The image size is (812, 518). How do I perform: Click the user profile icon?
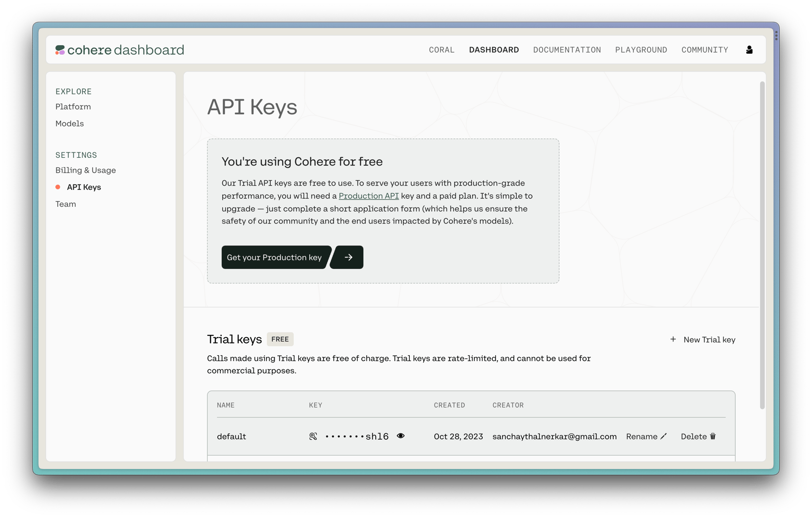pyautogui.click(x=749, y=50)
